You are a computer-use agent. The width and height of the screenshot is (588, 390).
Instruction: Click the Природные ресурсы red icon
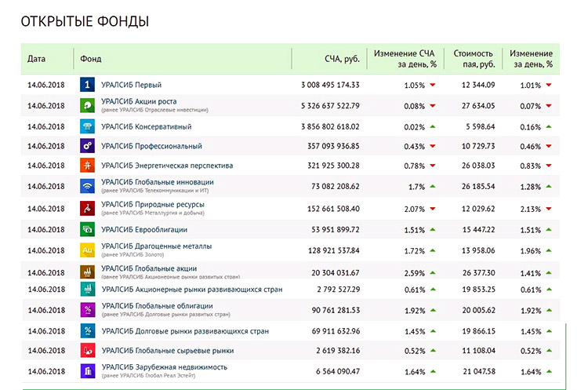tap(87, 208)
